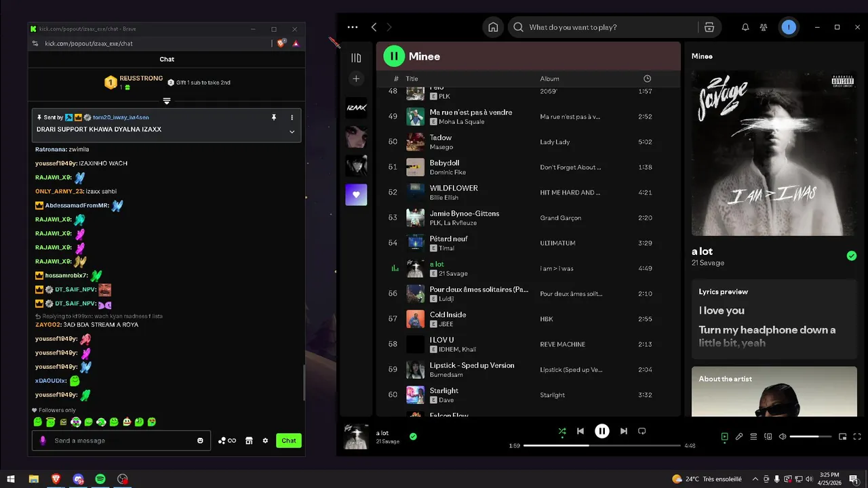Open the emoji picker in Kick chat
Image resolution: width=868 pixels, height=488 pixels.
click(200, 441)
